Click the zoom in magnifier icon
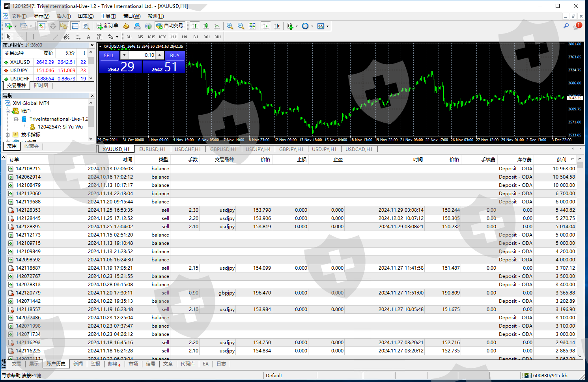This screenshot has height=382, width=588. (230, 26)
